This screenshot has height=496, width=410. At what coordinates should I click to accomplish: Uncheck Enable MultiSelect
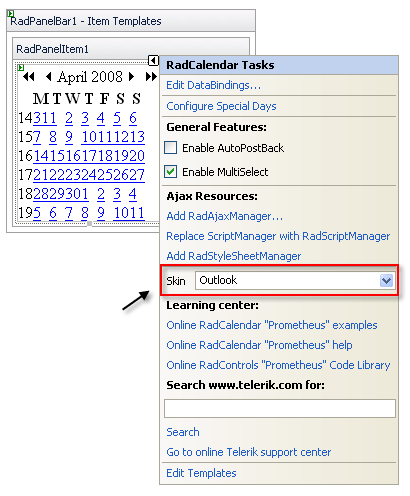171,172
